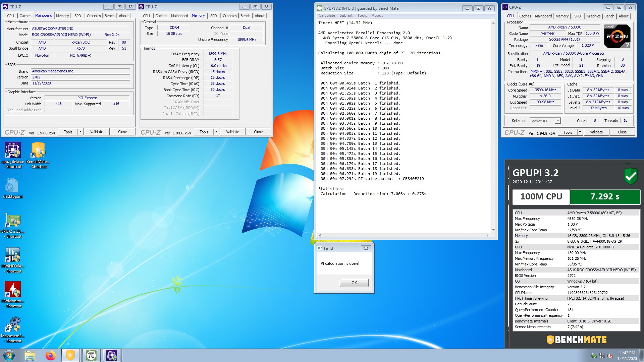644x362 pixels.
Task: Open Graphics tab in Mainboard CPU-Z window
Action: click(94, 16)
